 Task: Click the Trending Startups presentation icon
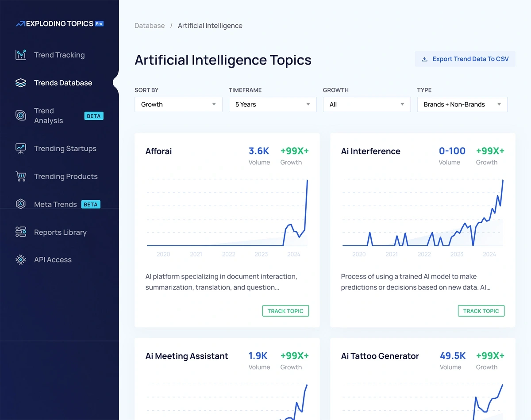coord(21,149)
